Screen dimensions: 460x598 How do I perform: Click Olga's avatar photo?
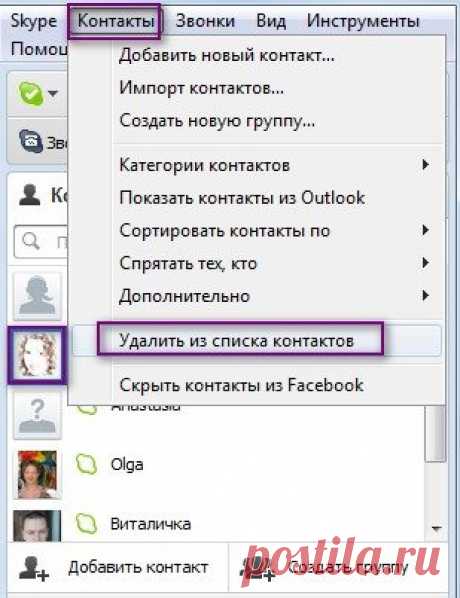coord(37,474)
